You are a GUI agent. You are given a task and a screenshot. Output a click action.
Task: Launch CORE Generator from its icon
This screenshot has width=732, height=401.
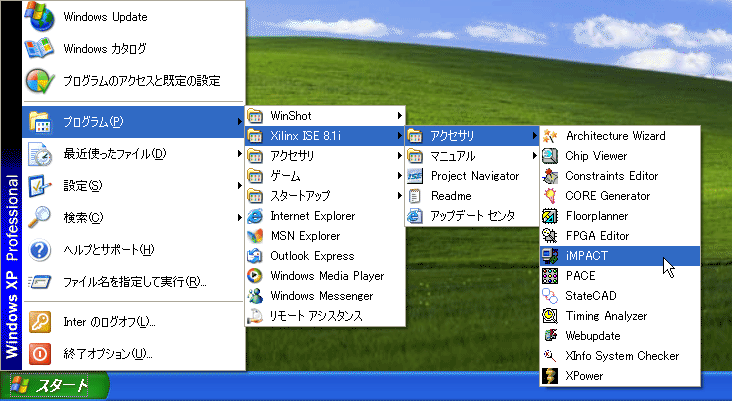tap(549, 196)
